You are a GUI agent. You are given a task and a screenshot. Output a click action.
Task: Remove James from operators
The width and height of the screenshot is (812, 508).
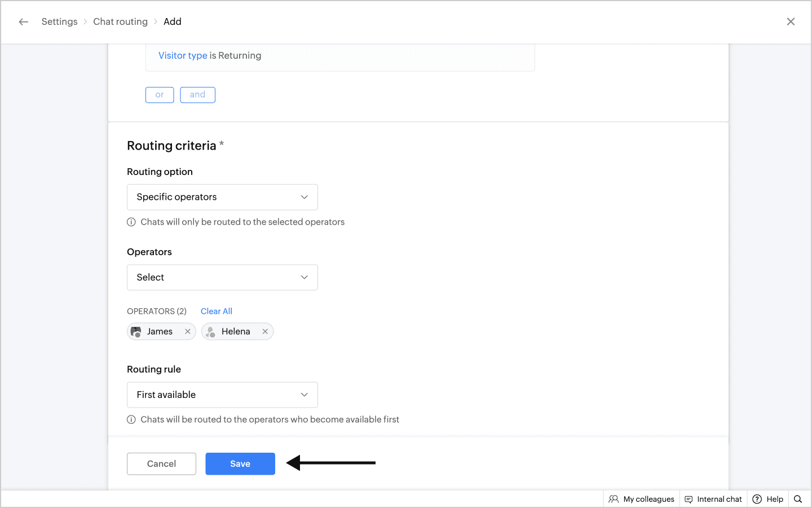coord(188,331)
